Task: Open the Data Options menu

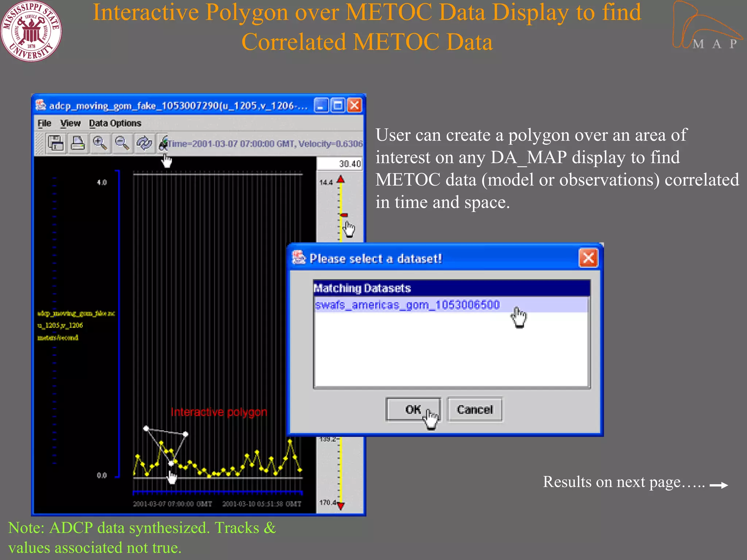Action: pyautogui.click(x=115, y=123)
